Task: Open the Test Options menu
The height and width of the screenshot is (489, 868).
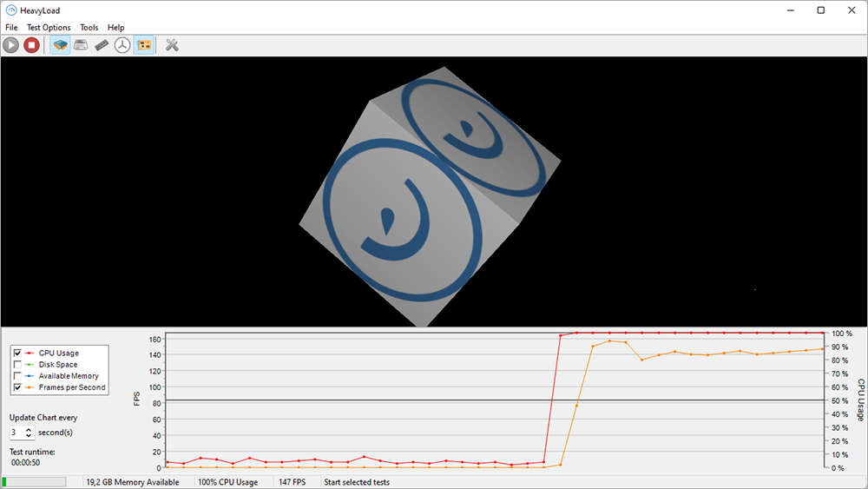Action: [49, 27]
